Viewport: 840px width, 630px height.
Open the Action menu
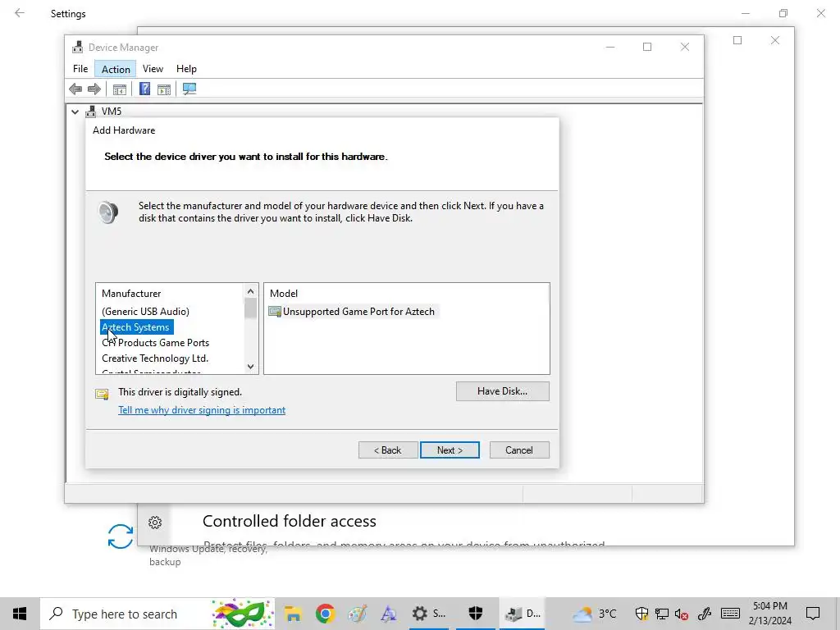coord(116,69)
